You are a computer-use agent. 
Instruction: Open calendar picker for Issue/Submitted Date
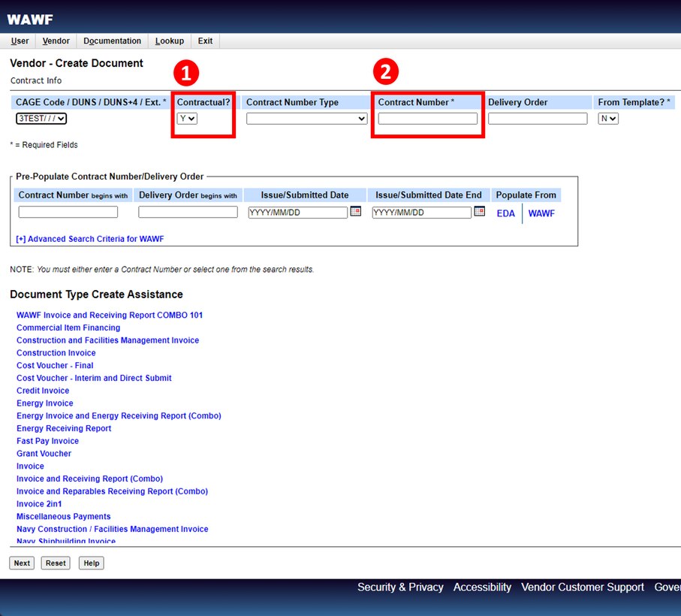coord(356,212)
